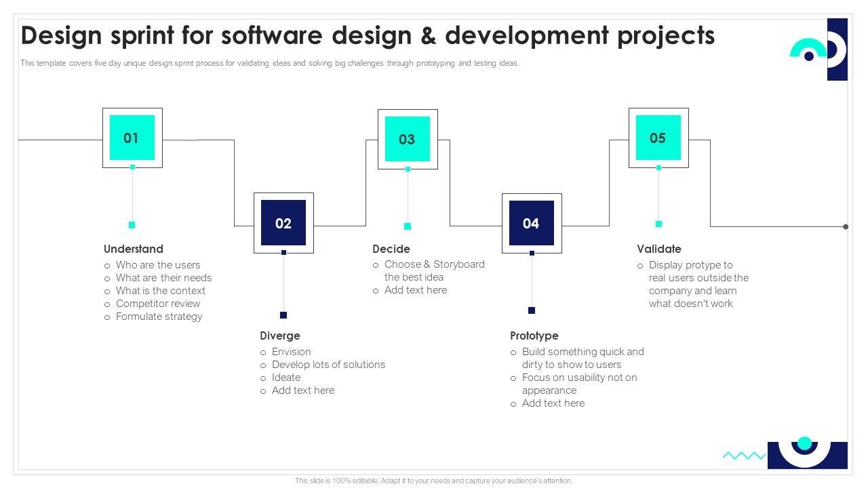Click the subtitle starting 'This template covers'
The image size is (868, 488).
pos(270,63)
